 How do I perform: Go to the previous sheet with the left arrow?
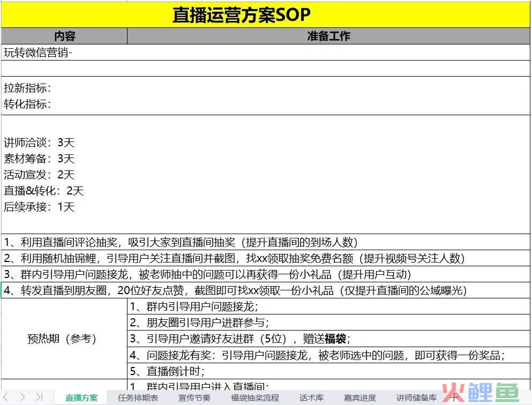6,397
